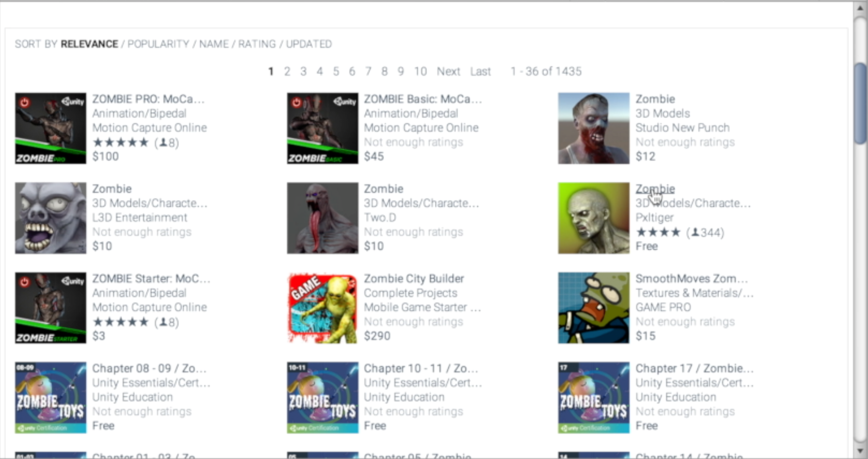Viewport: 868px width, 459px height.
Task: Open the ZOMBIE PRO MoCap thumbnail
Action: pyautogui.click(x=51, y=128)
